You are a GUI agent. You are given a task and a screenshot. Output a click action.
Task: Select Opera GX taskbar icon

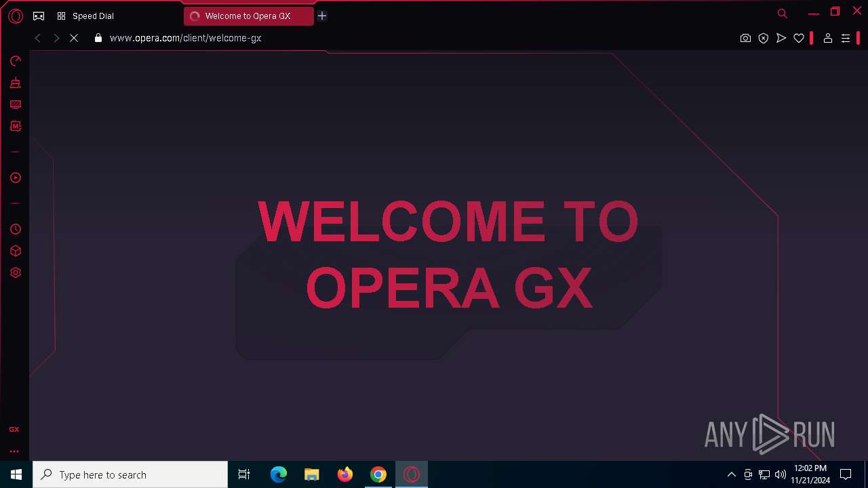[412, 474]
